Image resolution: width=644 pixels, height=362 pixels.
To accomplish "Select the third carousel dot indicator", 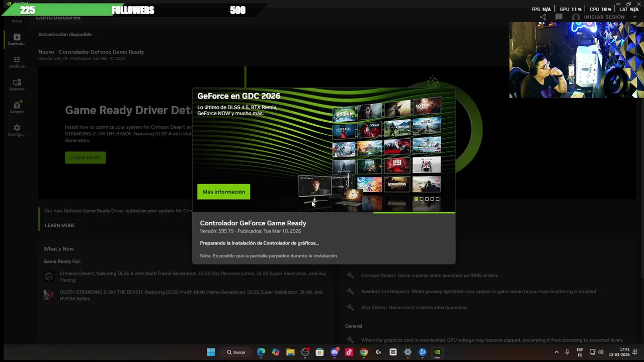I will coord(427,199).
